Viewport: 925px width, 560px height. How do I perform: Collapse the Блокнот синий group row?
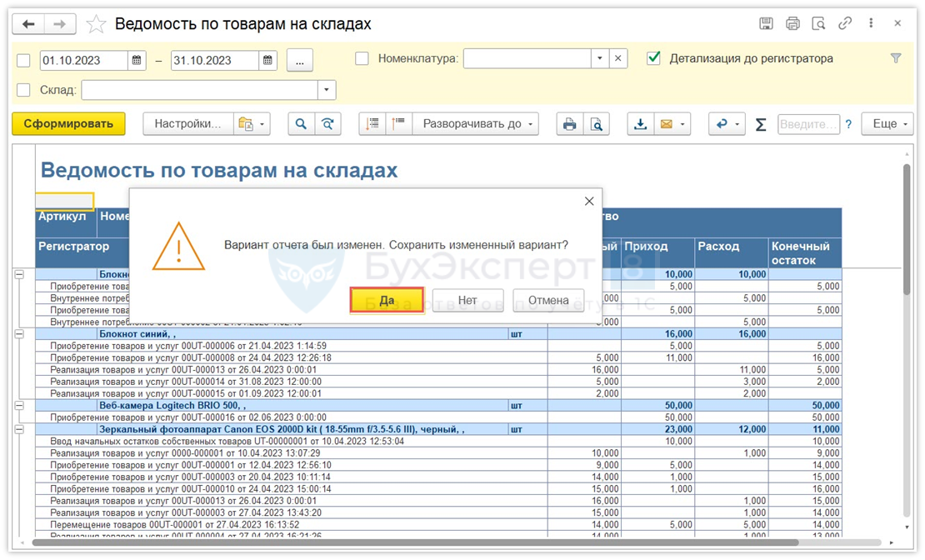tap(19, 333)
